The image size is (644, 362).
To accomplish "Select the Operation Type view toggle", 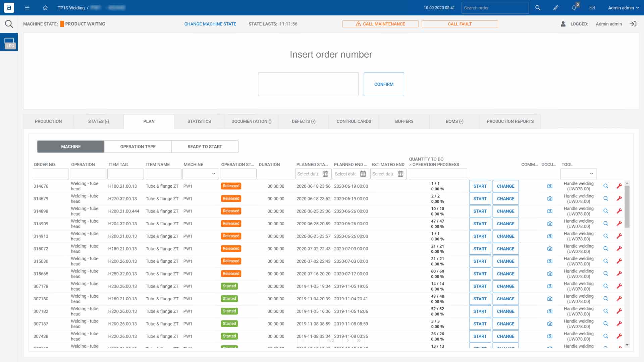I will (x=138, y=146).
